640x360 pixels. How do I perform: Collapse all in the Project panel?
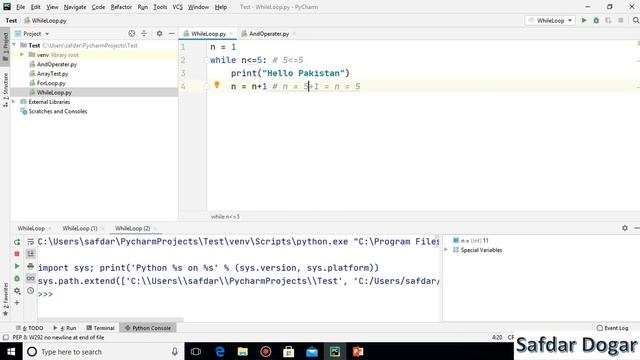point(144,33)
